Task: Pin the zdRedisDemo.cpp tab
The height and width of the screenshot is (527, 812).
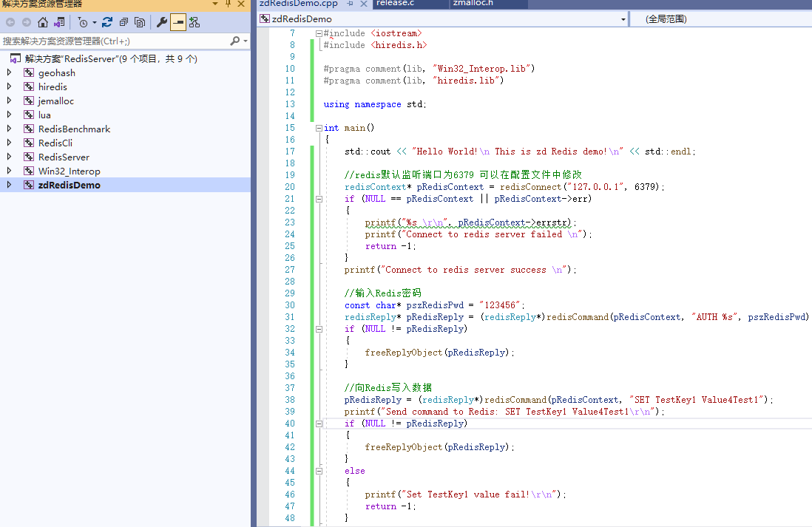Action: tap(351, 4)
